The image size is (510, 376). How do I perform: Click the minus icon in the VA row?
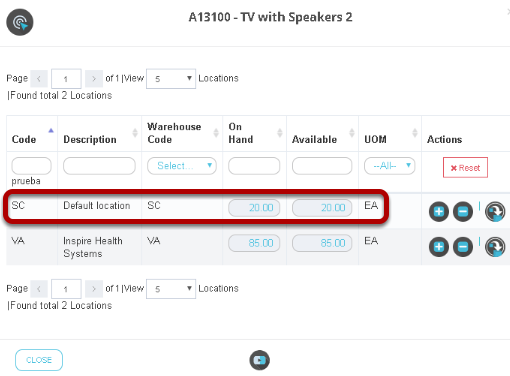tap(463, 247)
